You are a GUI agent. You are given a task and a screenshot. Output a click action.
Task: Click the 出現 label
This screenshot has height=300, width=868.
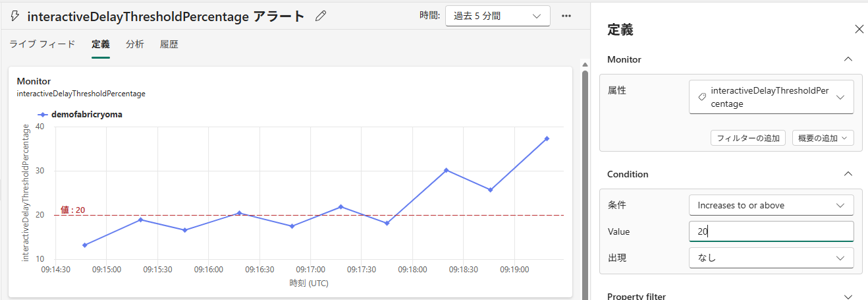616,258
